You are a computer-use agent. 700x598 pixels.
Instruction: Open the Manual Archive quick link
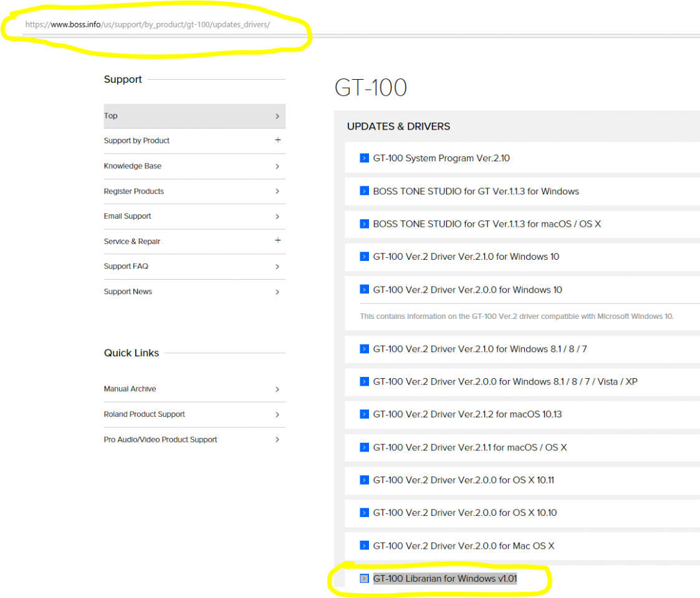pos(194,389)
